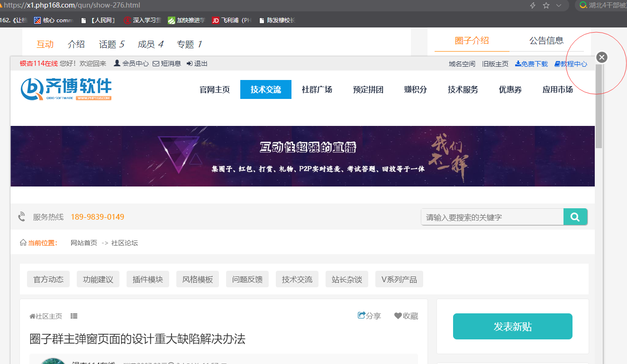Open 应用市场 in the navigation menu
627x364 pixels.
[557, 89]
